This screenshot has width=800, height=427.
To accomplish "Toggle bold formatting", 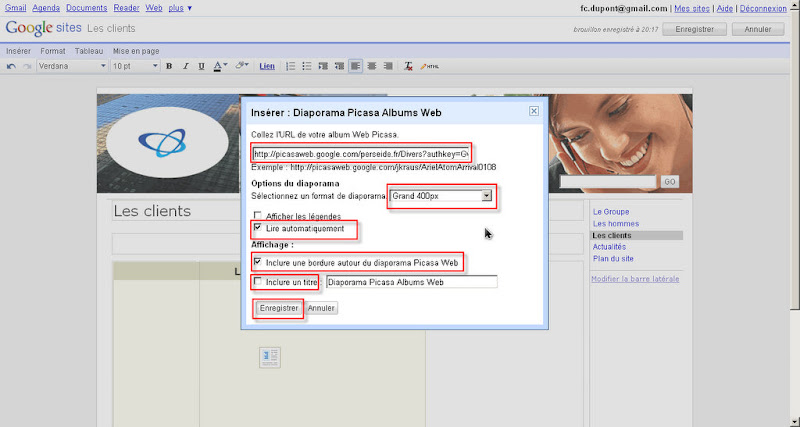I will (169, 66).
